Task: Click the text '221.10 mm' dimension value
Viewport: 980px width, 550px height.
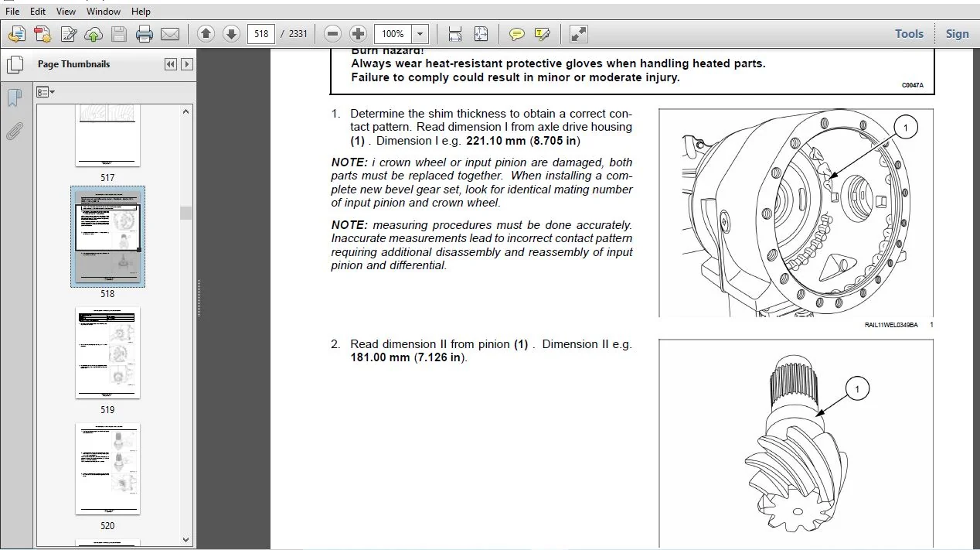Action: coord(495,141)
